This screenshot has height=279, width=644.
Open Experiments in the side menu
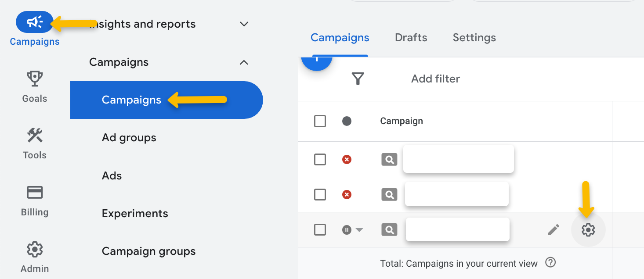click(135, 214)
